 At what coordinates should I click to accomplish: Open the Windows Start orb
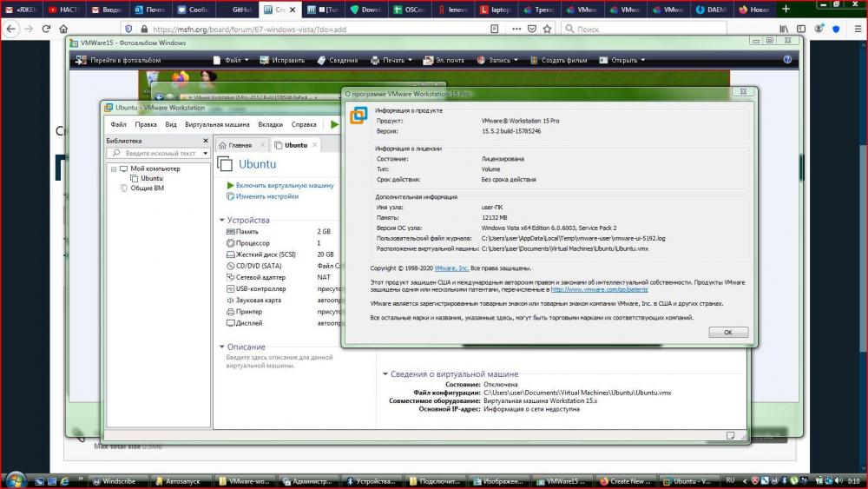coord(15,479)
